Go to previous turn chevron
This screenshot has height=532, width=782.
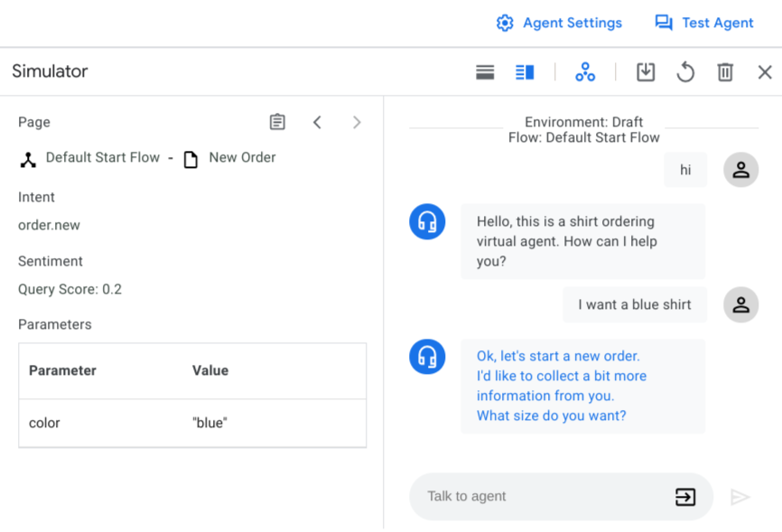click(317, 122)
